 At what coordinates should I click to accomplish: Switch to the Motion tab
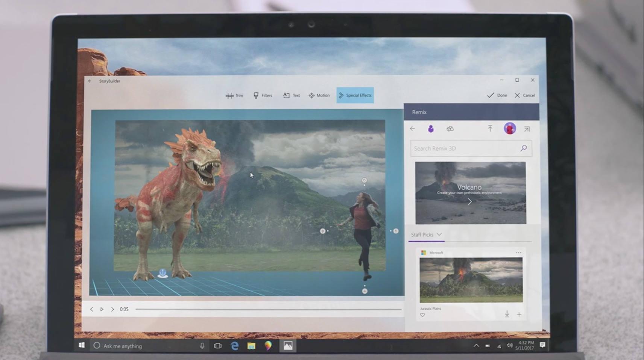(x=319, y=95)
